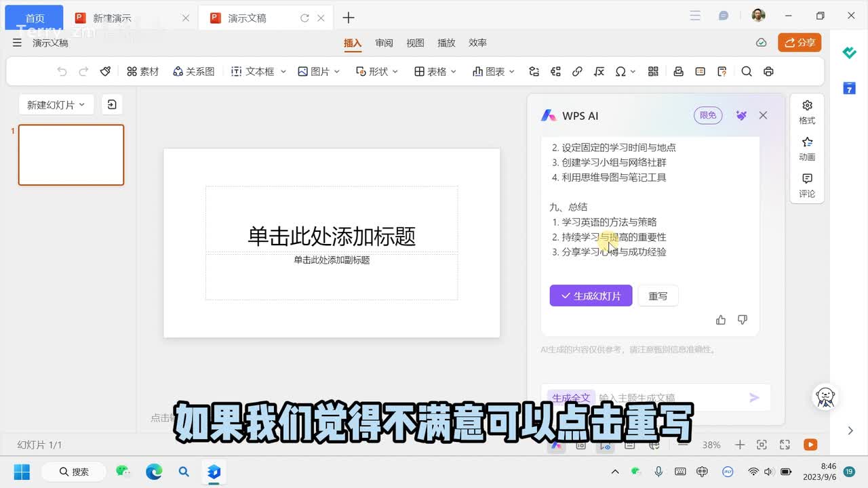Click 重写 to regenerate the outline
This screenshot has height=488, width=868.
(658, 296)
